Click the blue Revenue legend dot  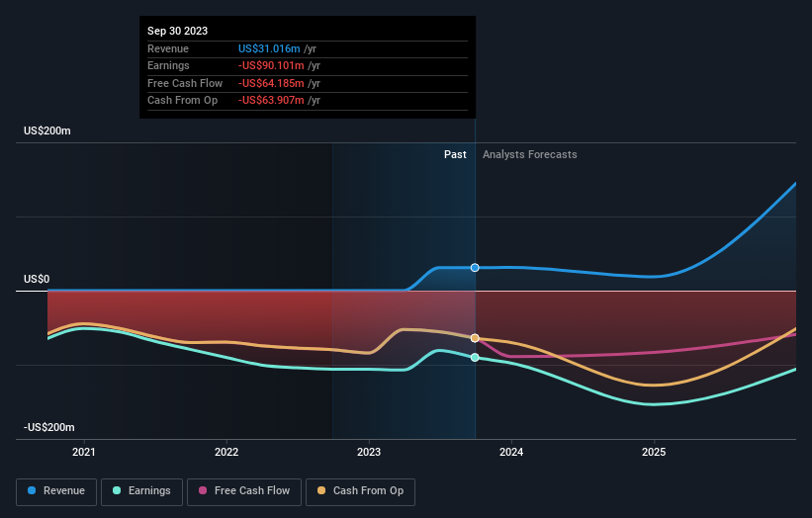[x=32, y=490]
